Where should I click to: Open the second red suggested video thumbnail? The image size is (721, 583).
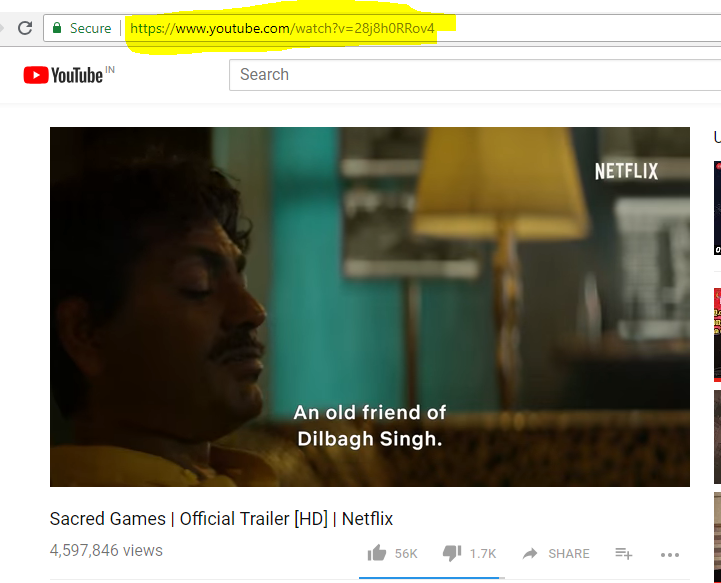click(717, 335)
